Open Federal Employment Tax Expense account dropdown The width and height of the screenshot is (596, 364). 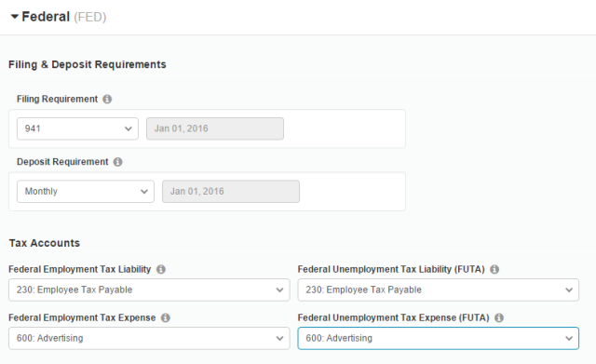(149, 338)
